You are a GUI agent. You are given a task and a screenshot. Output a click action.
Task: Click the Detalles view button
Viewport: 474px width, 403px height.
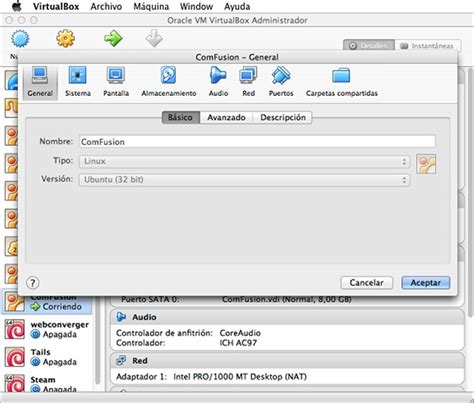[369, 46]
